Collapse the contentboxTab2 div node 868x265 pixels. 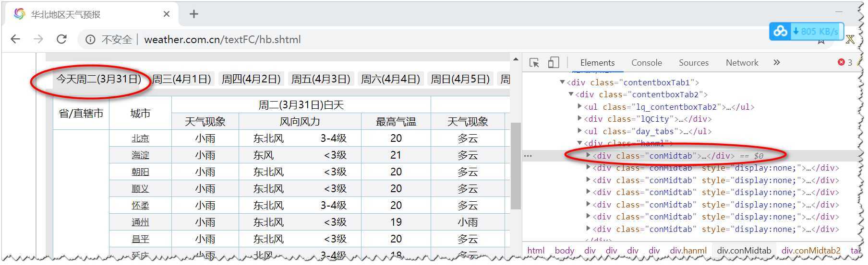point(571,94)
